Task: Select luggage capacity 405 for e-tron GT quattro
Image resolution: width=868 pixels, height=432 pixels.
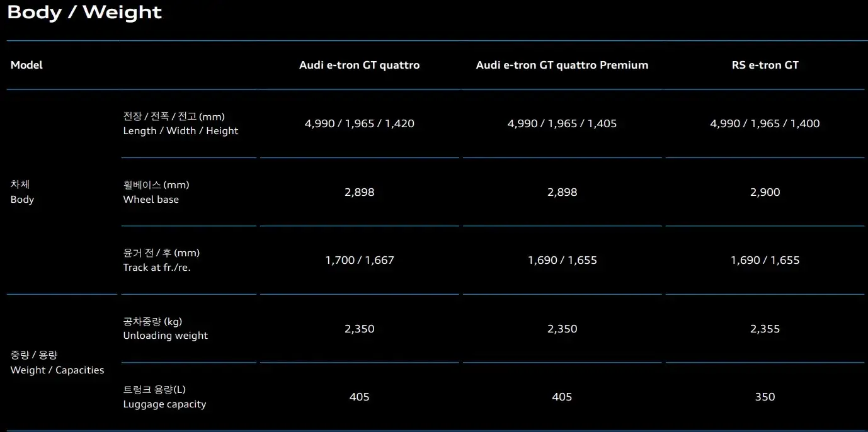Action: pos(360,397)
